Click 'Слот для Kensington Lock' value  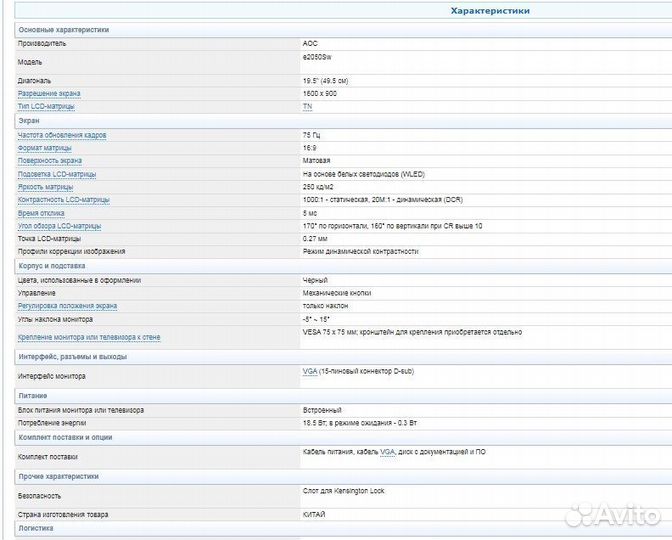[344, 491]
